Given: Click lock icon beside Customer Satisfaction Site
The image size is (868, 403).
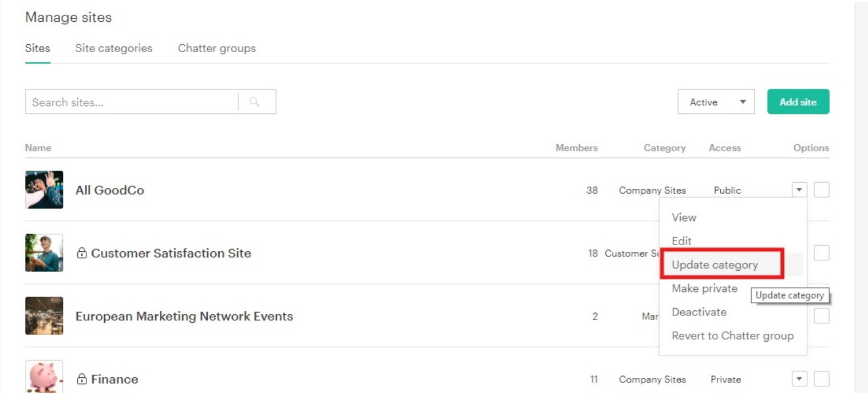Looking at the screenshot, I should coord(82,252).
